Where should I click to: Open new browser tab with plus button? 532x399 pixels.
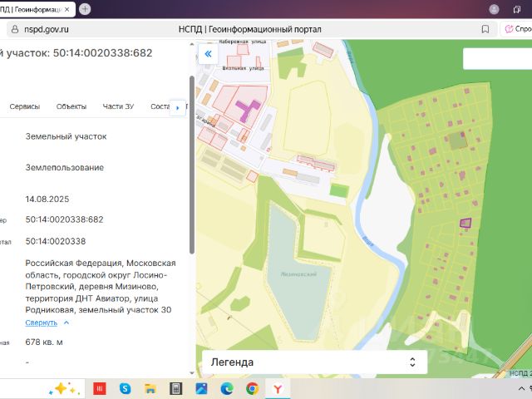point(85,9)
